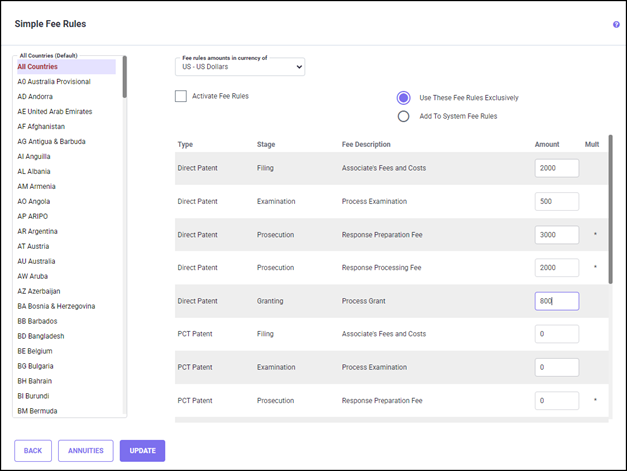Open the ANNUITIES page button
627x471 pixels.
(x=86, y=451)
